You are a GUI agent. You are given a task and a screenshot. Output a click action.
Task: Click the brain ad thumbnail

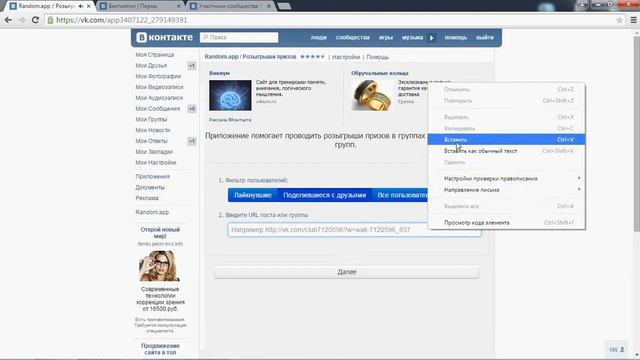coord(230,96)
